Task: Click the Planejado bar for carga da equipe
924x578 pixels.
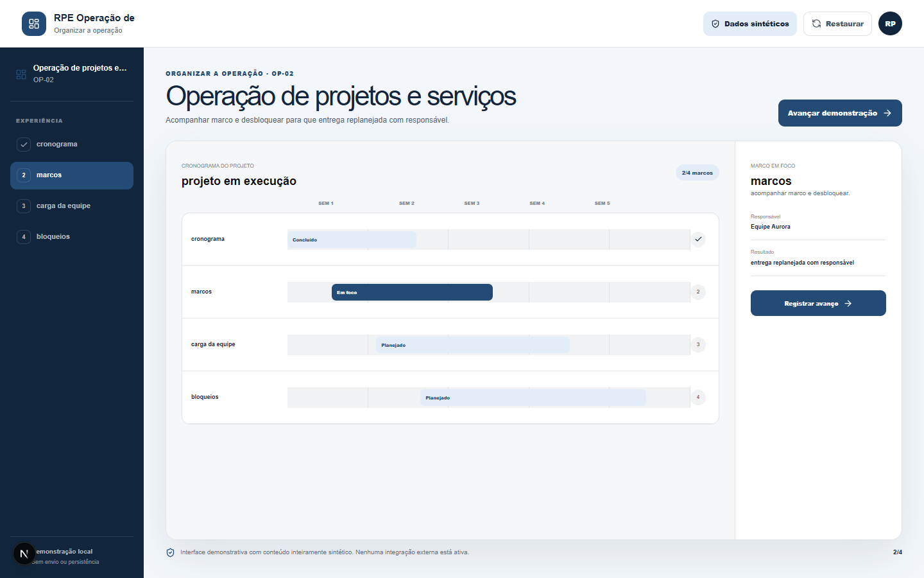Action: [473, 345]
